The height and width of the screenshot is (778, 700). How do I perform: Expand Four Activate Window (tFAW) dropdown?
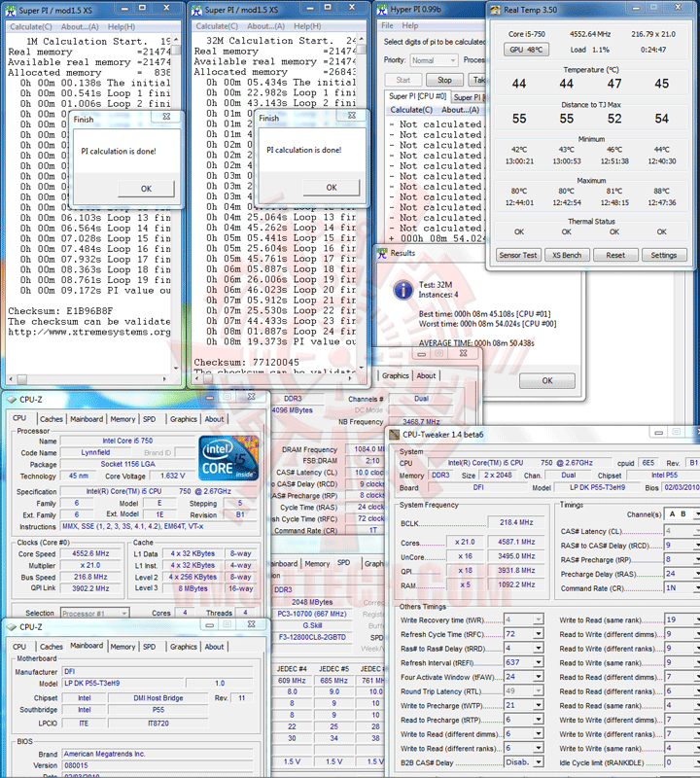point(539,677)
